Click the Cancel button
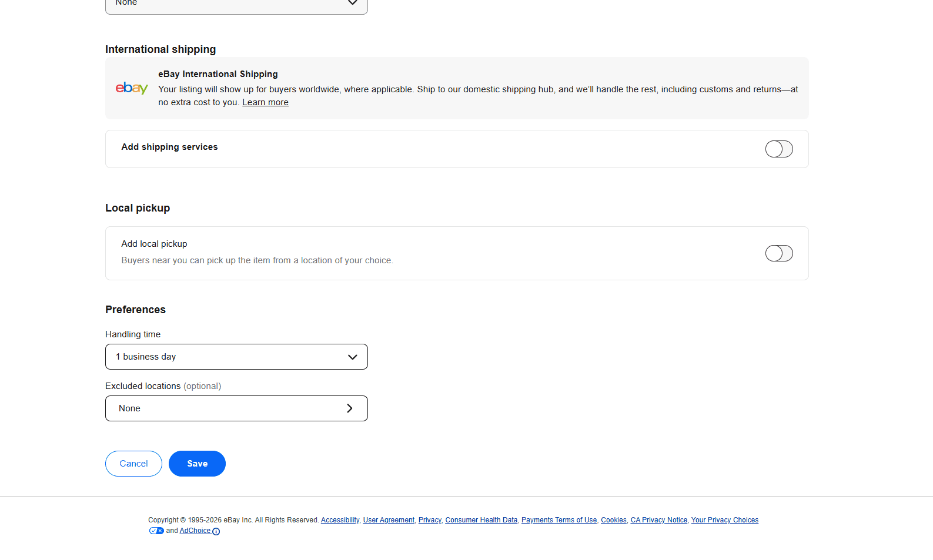Image resolution: width=933 pixels, height=560 pixels. 133,464
